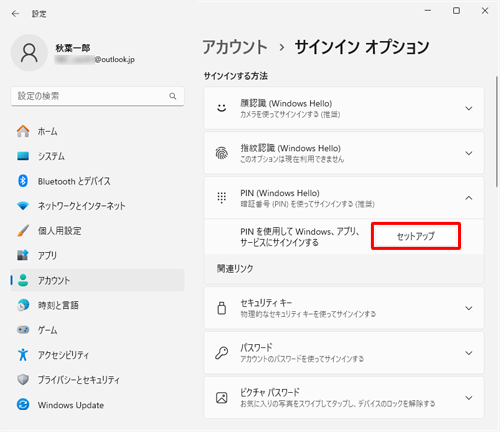The image size is (500, 432).
Task: Select 時刻と言語 text in sidebar
Action: 58,305
